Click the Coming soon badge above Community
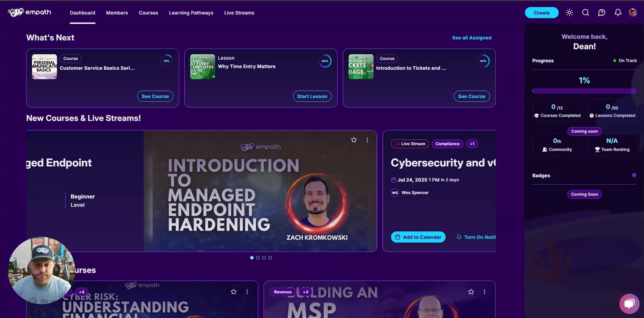 click(584, 131)
